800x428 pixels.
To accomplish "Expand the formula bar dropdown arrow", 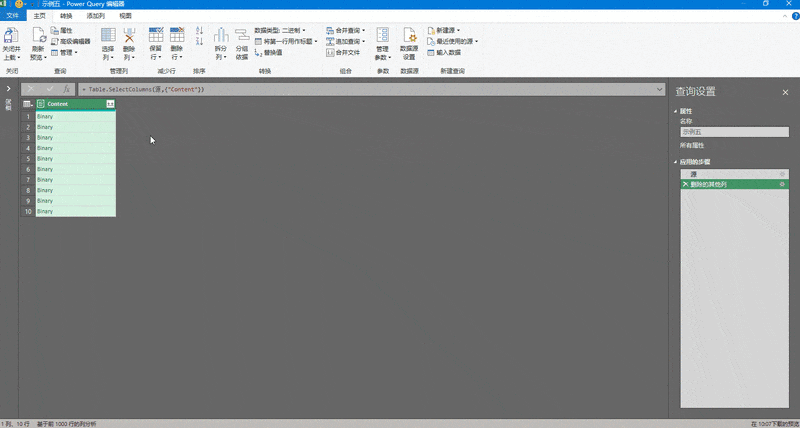I will pos(660,90).
